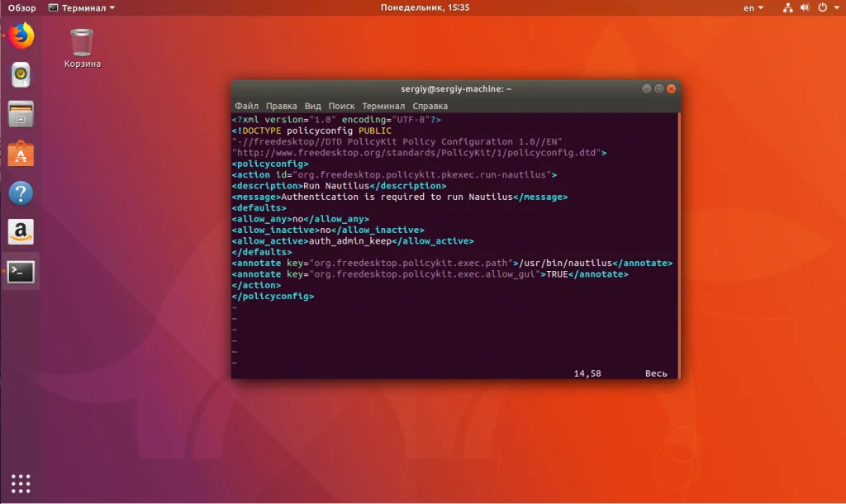This screenshot has width=846, height=504.
Task: Open the Терминал menu in window
Action: click(x=383, y=106)
